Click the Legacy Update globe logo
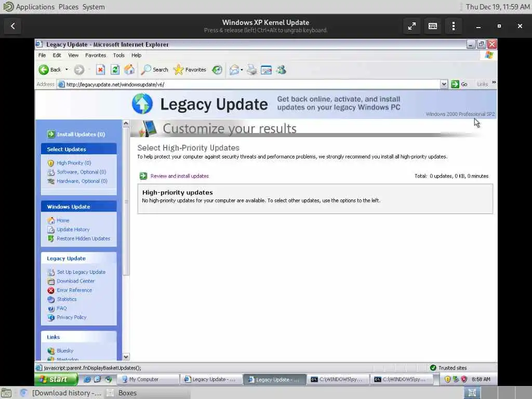Image resolution: width=532 pixels, height=399 pixels. [142, 104]
